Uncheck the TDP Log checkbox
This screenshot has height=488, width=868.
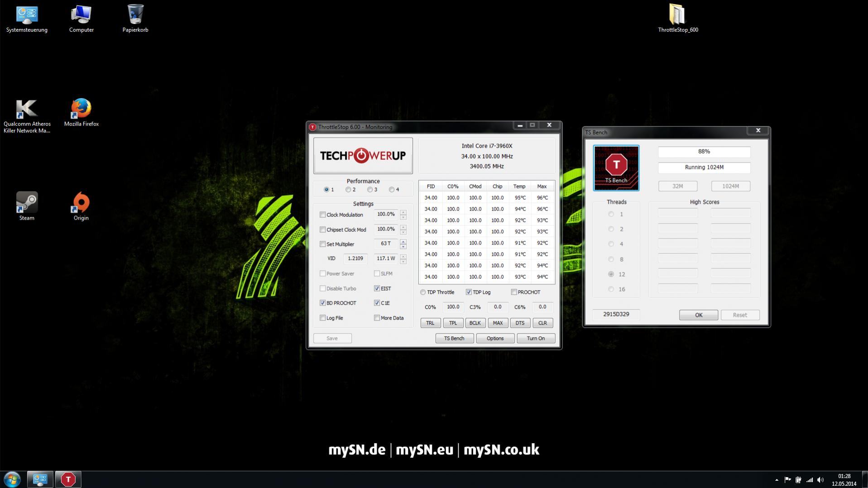click(469, 292)
